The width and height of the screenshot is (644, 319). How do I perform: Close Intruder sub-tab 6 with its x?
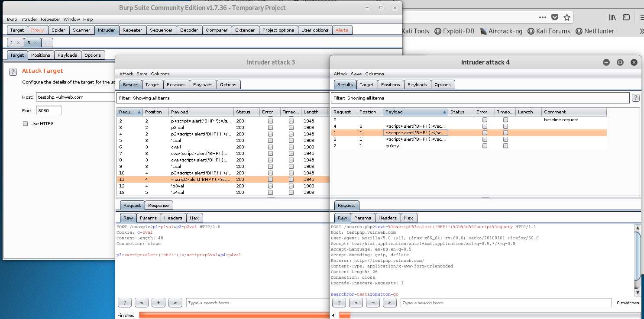click(35, 43)
